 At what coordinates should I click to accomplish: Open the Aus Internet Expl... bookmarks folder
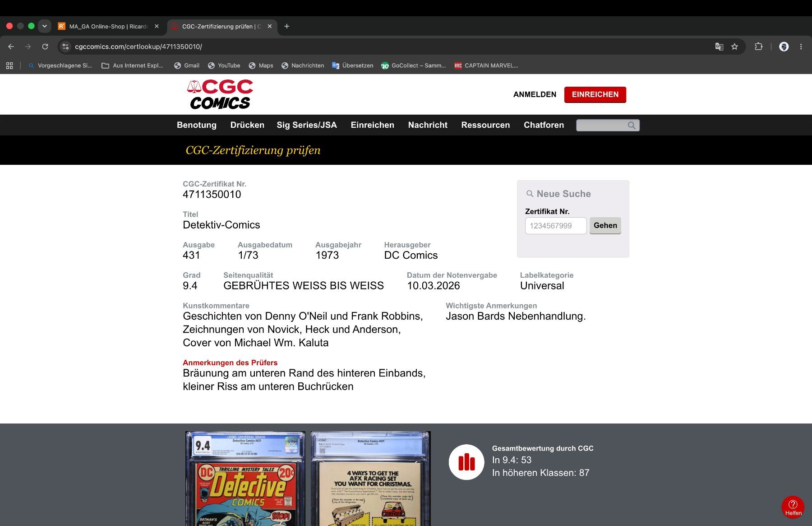click(132, 65)
